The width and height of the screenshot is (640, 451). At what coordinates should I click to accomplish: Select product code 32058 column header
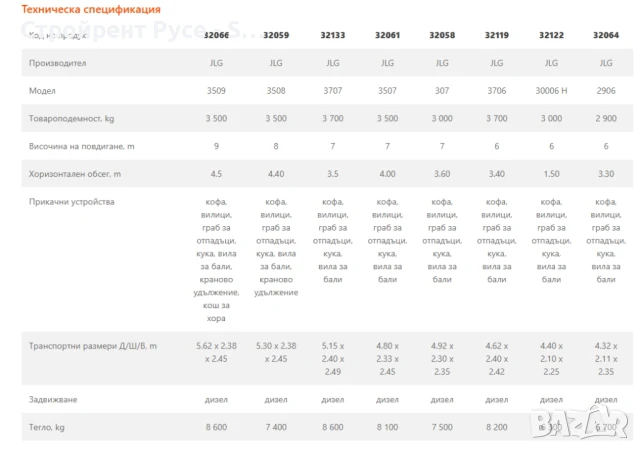coord(442,35)
